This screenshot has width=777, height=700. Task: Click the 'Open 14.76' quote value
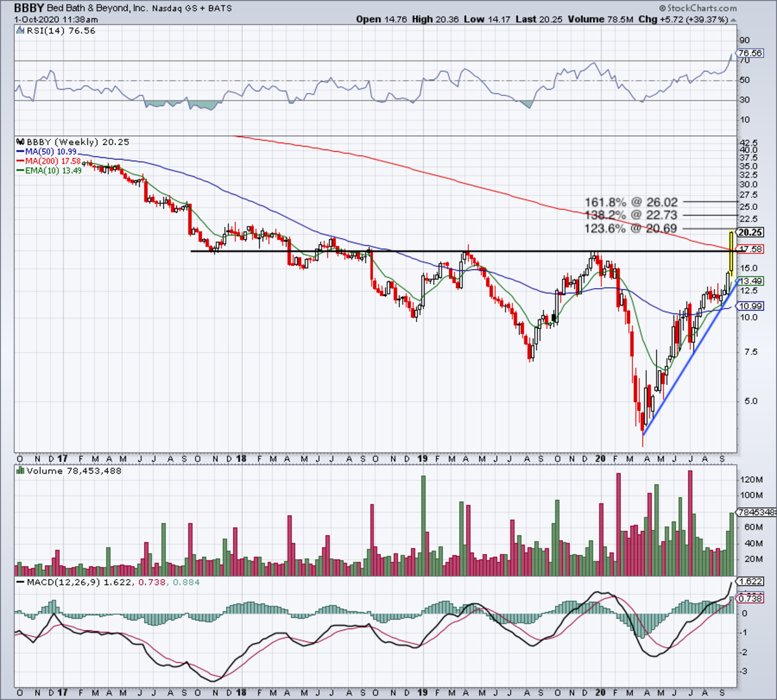pyautogui.click(x=381, y=19)
